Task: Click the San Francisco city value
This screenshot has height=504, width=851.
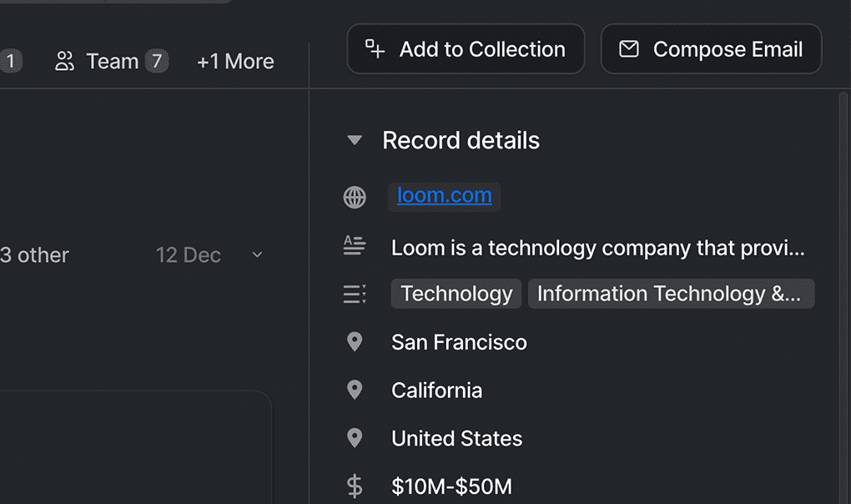Action: 459,342
